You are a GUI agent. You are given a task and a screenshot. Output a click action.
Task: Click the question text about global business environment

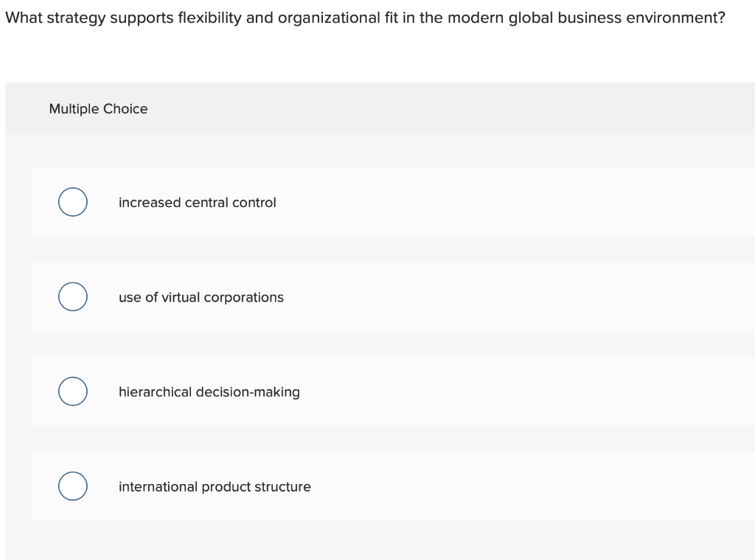point(364,17)
